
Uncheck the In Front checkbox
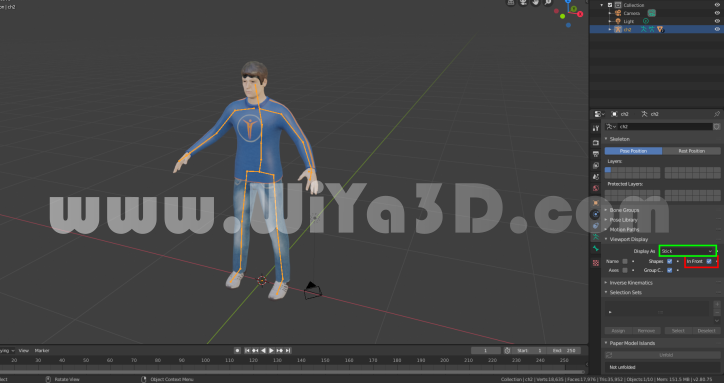tap(709, 261)
